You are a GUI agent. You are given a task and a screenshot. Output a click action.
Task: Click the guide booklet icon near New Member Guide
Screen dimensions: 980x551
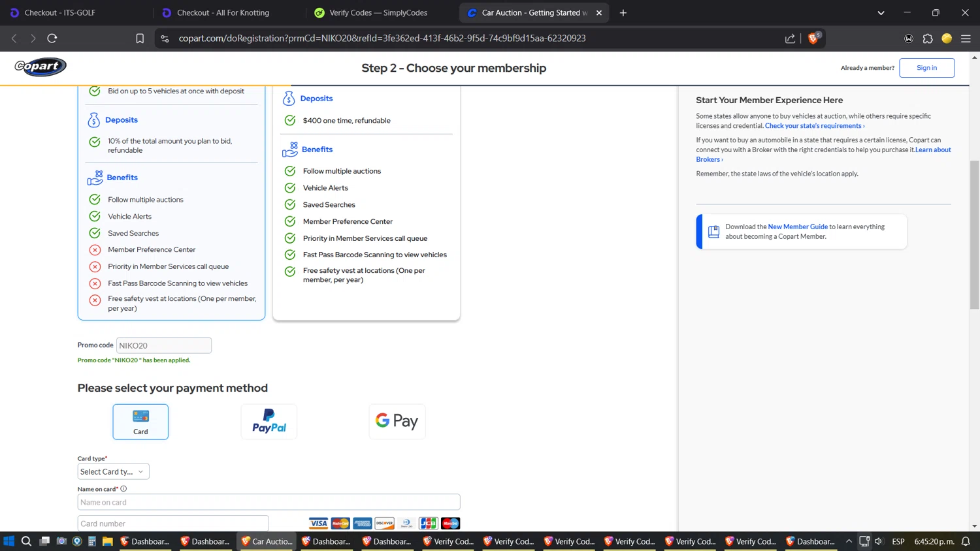pos(713,231)
